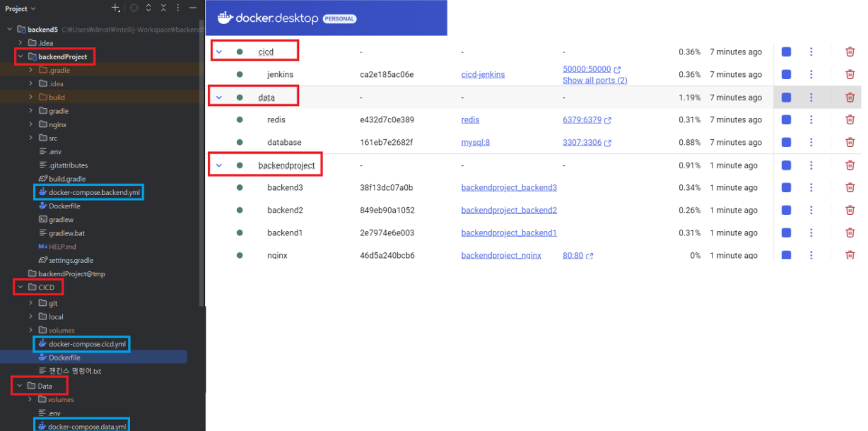The height and width of the screenshot is (431, 868).
Task: Collapse the CICD folder in tree
Action: [x=20, y=287]
